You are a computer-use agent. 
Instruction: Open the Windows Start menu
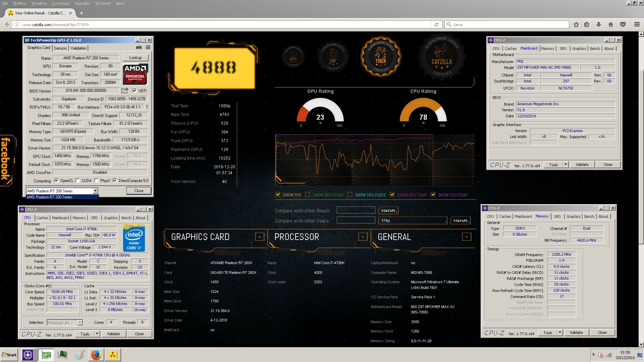[x=9, y=355]
